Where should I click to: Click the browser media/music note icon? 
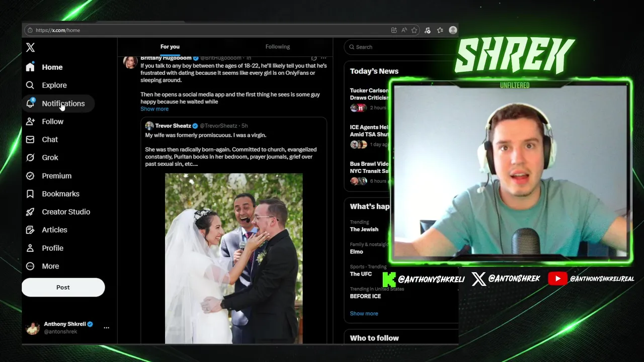pos(427,30)
